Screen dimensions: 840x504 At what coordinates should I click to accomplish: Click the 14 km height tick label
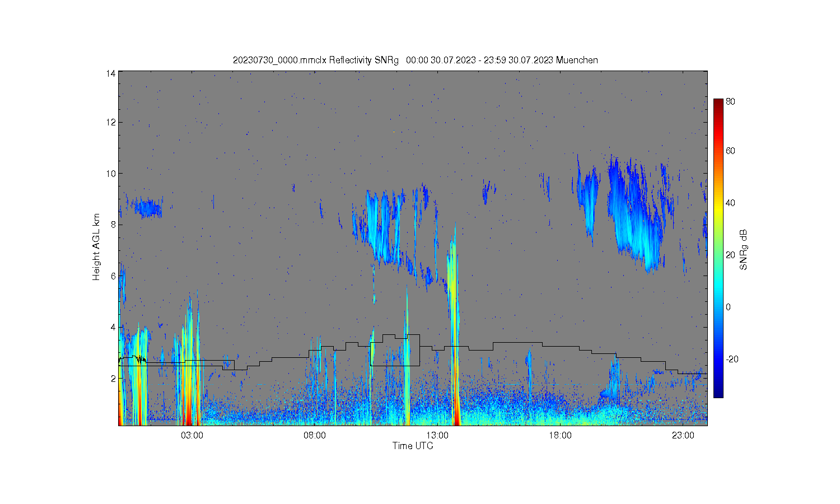click(111, 73)
